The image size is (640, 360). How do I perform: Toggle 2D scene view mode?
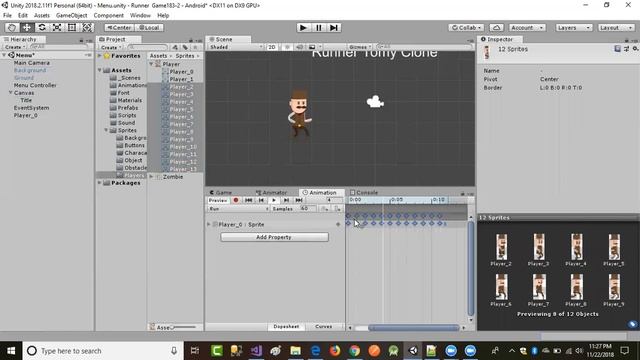272,47
